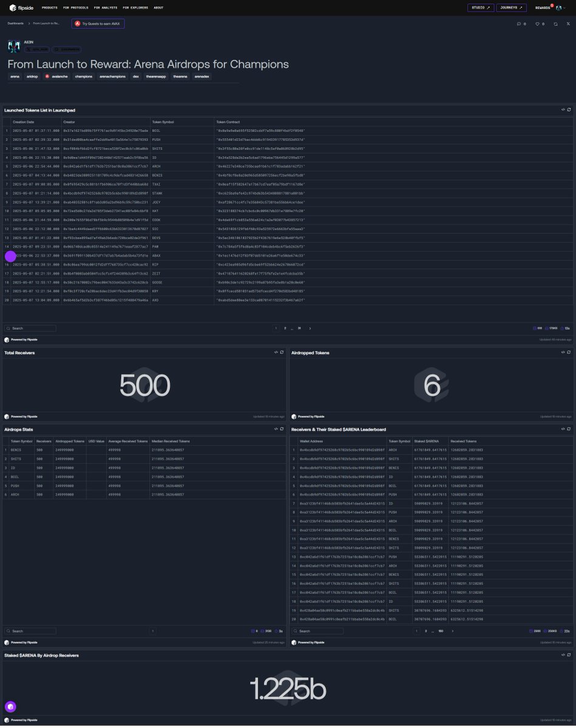This screenshot has height=728, width=576.
Task: Next page arrow in Launched Tokens List
Action: pyautogui.click(x=310, y=328)
